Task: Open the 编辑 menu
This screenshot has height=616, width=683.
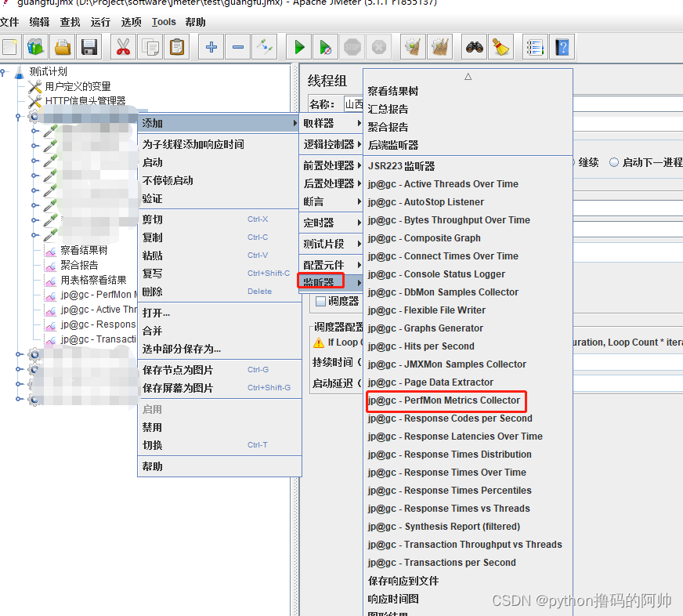Action: (x=39, y=22)
